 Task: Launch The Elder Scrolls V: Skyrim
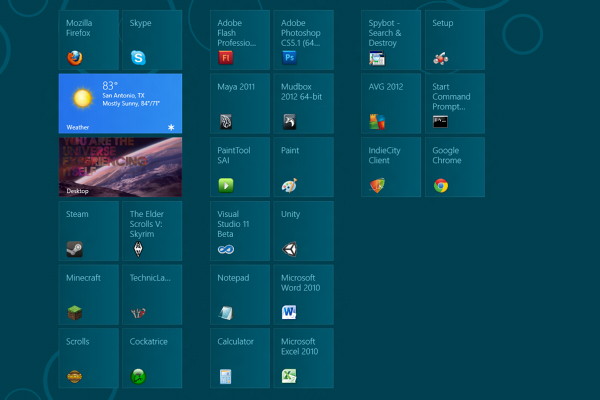tap(152, 231)
